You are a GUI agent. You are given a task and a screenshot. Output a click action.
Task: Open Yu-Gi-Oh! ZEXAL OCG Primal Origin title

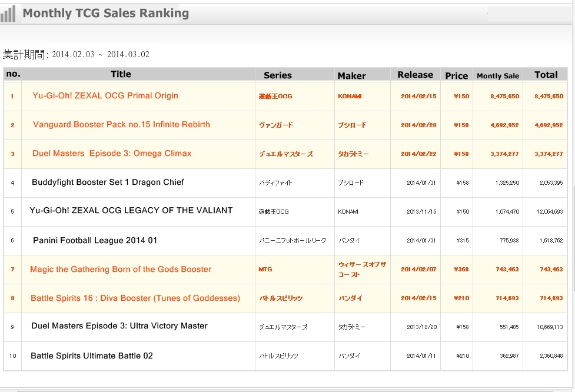(x=105, y=96)
